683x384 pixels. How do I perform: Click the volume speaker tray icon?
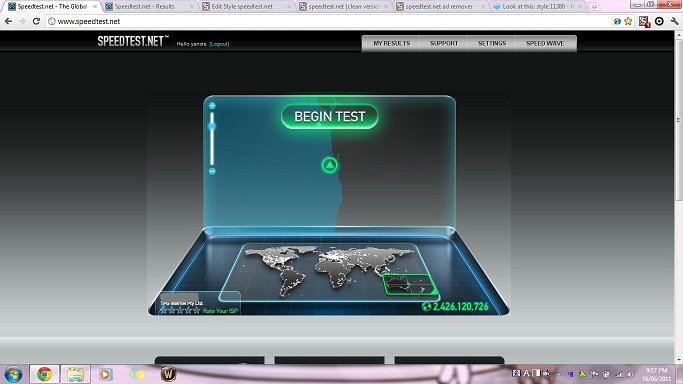click(x=631, y=374)
